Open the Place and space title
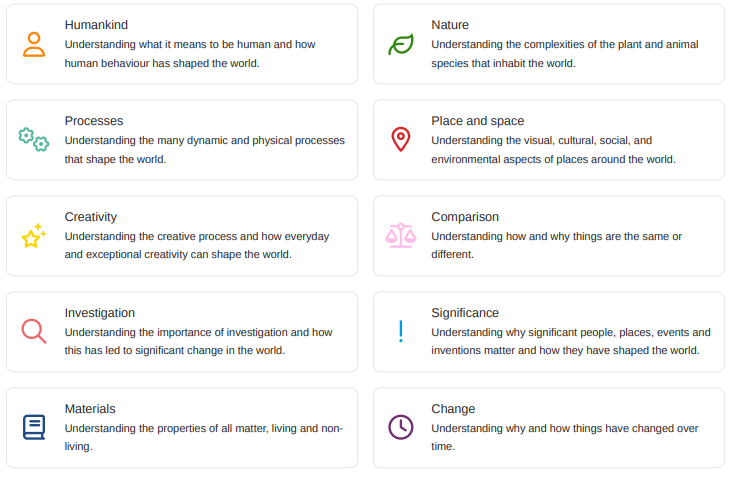Viewport: 735px width, 479px height. (478, 121)
